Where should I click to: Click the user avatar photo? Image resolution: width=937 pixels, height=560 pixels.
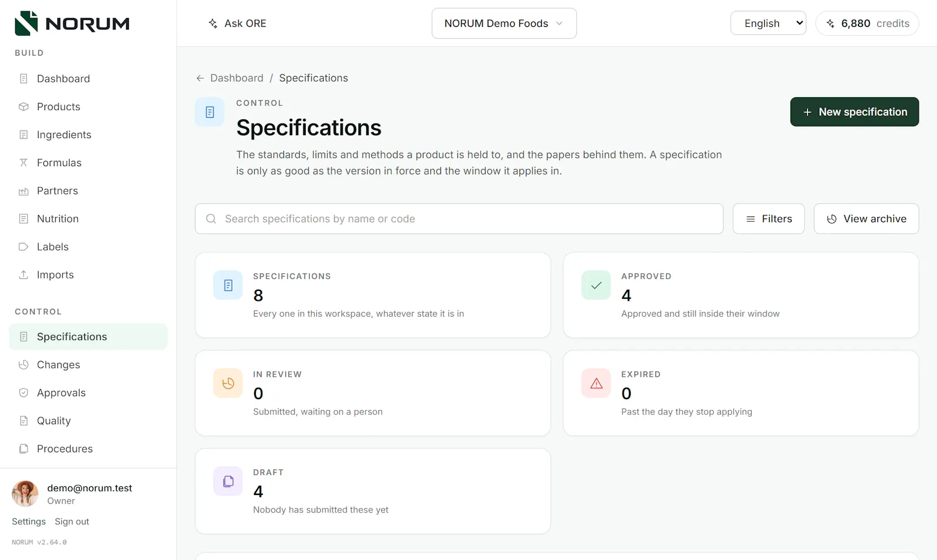tap(25, 494)
